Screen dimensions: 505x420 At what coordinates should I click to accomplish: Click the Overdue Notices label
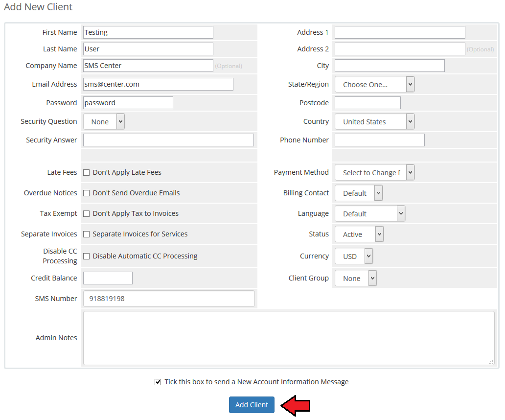pyautogui.click(x=50, y=193)
